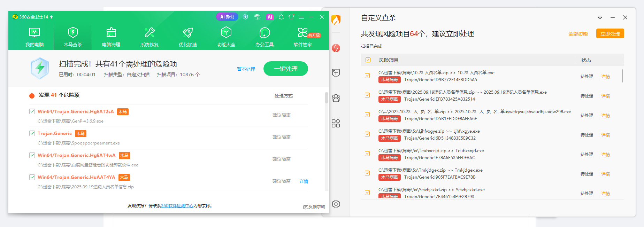Image resolution: width=644 pixels, height=227 pixels.
Task: Click file path C:\迅雷下载\病毒\GenP-v3.6.9.exe
Action: pos(70,121)
